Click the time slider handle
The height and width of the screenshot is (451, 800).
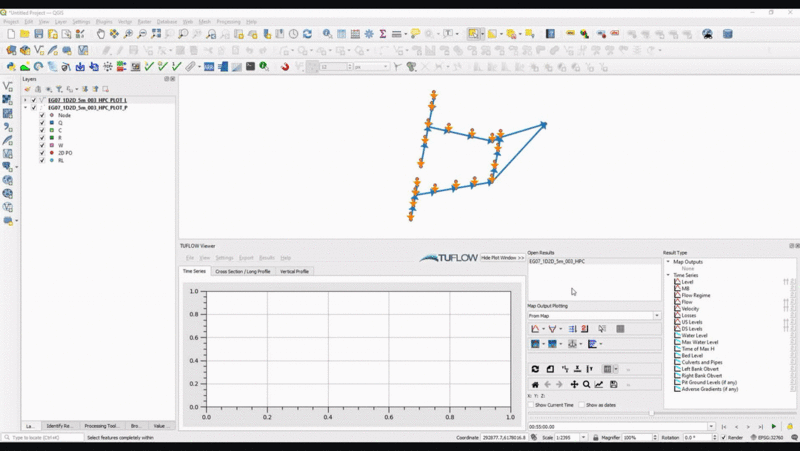coord(651,413)
